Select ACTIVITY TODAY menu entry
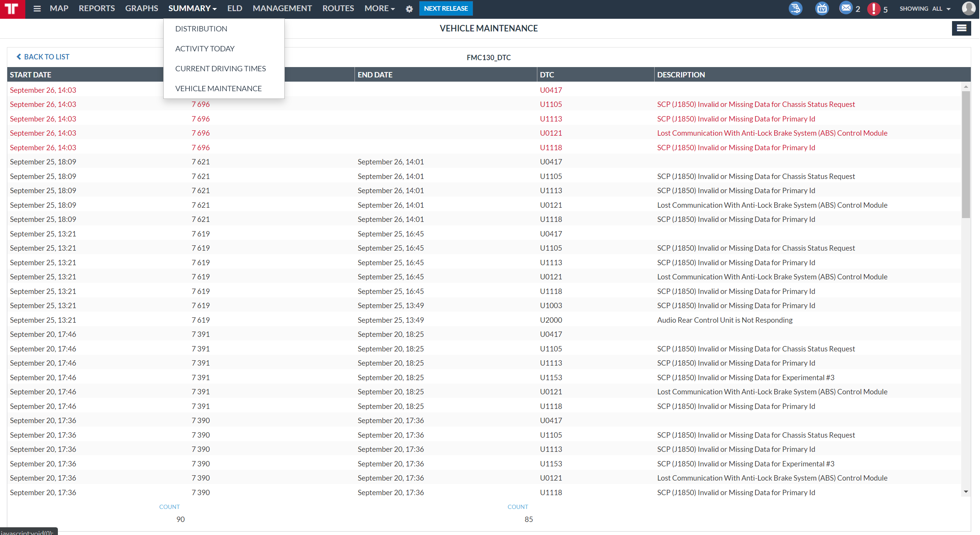The height and width of the screenshot is (535, 980). [x=205, y=49]
